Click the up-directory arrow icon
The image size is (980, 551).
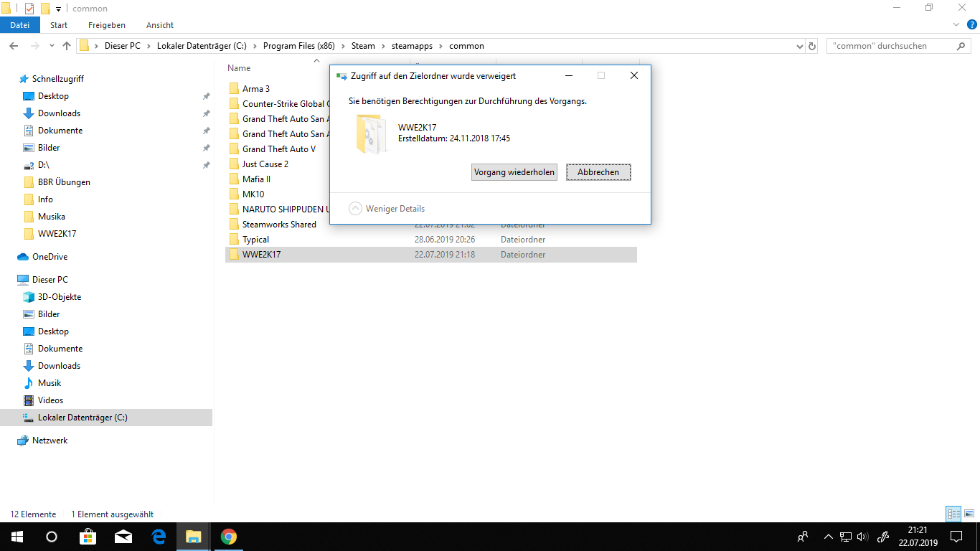67,46
